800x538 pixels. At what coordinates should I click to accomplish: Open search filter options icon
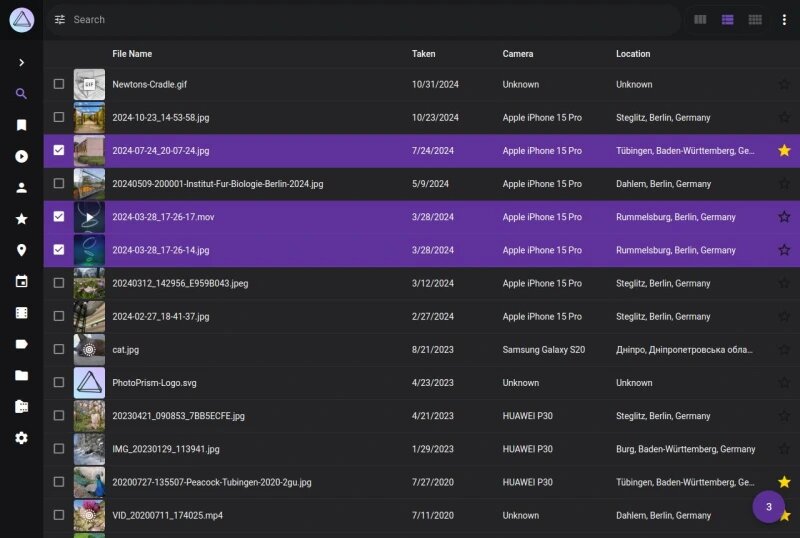[x=60, y=19]
